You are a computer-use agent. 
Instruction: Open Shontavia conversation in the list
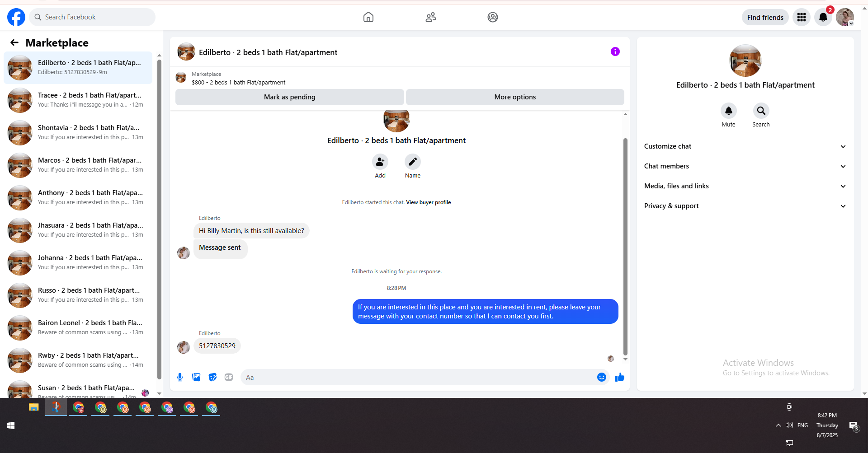[x=78, y=133]
